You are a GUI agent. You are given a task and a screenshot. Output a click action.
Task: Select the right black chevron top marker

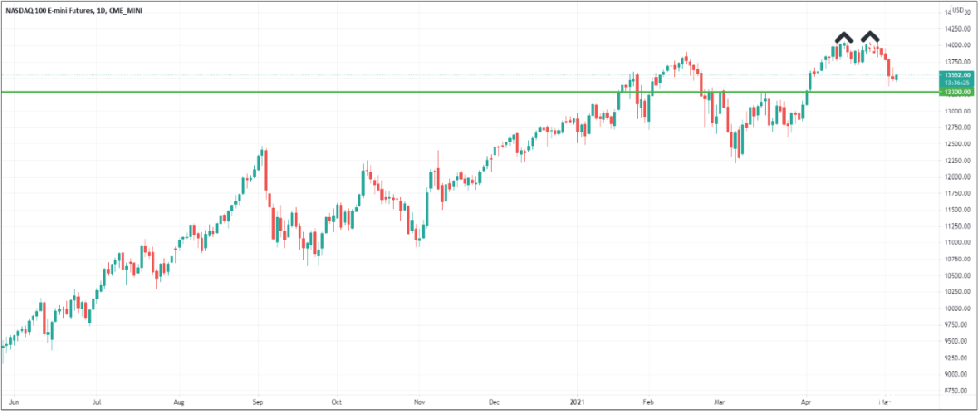click(870, 37)
